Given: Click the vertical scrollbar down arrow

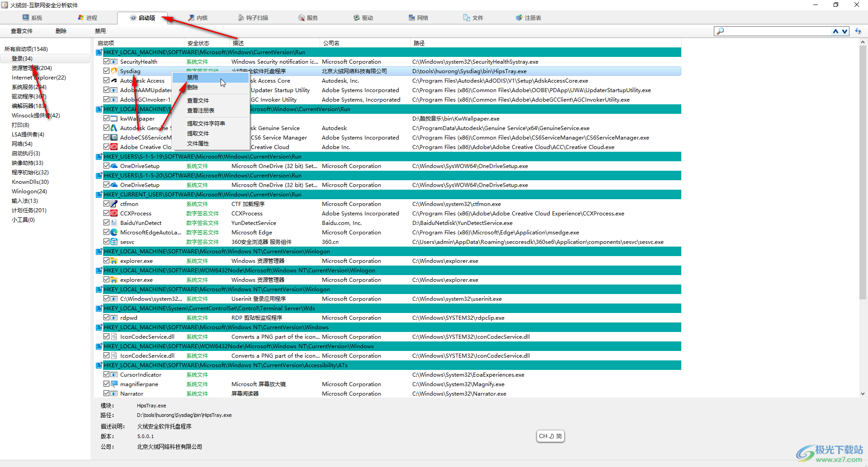Looking at the screenshot, I should [863, 393].
